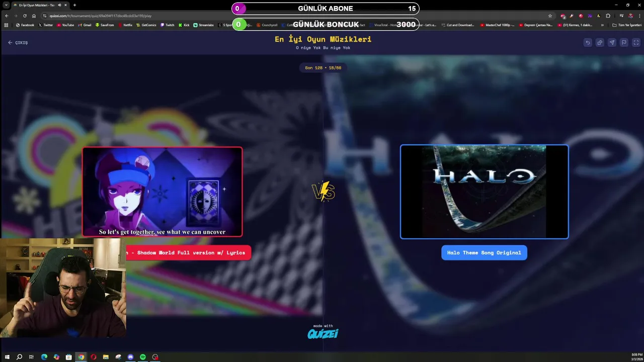This screenshot has width=644, height=362.
Task: Open the Twitch bookmark
Action: point(168,25)
